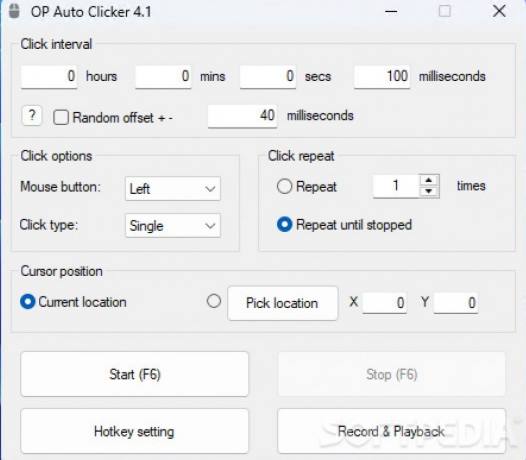Click the Pick location button
This screenshot has height=460, width=526.
[282, 303]
